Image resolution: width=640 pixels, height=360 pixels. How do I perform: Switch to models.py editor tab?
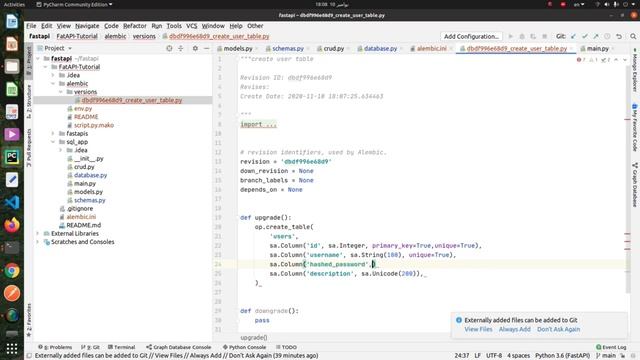click(238, 48)
